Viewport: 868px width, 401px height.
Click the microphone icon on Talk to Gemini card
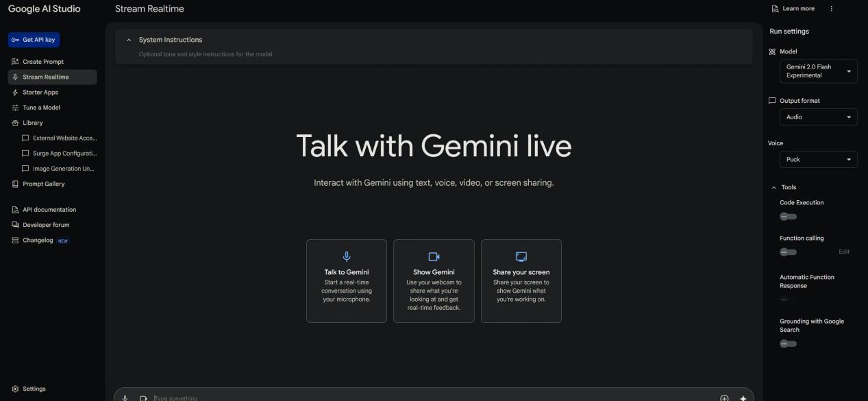click(x=347, y=256)
